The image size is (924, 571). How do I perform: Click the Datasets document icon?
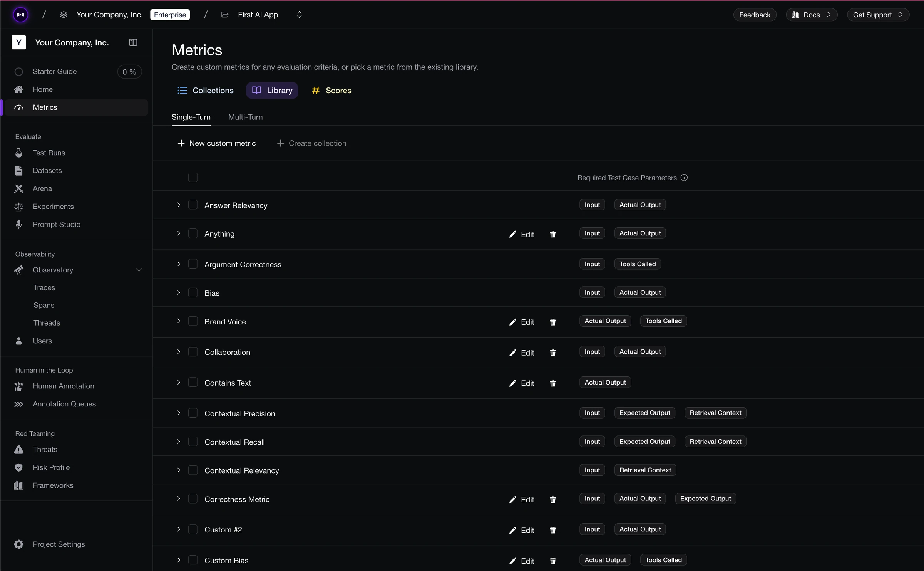pos(18,171)
